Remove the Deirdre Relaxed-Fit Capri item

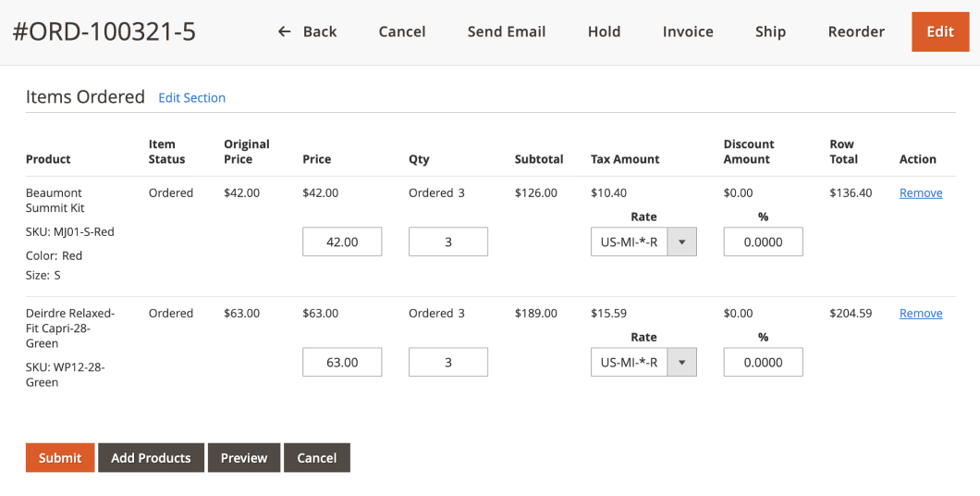click(921, 313)
